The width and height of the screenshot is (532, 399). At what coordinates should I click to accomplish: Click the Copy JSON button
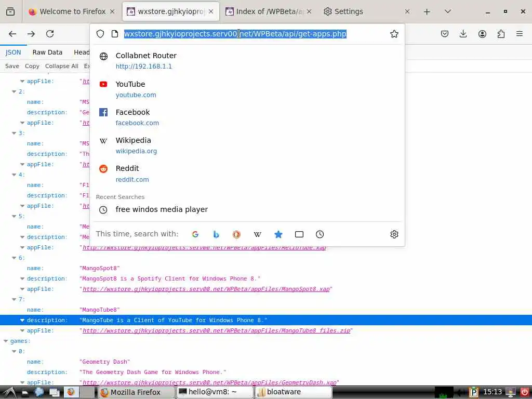[x=32, y=66]
